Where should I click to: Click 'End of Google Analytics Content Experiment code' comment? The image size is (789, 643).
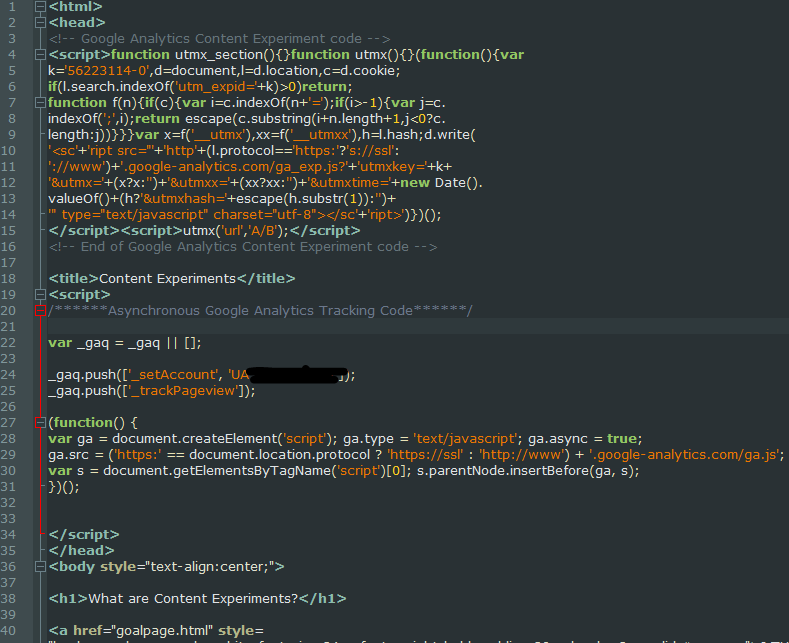coord(243,247)
